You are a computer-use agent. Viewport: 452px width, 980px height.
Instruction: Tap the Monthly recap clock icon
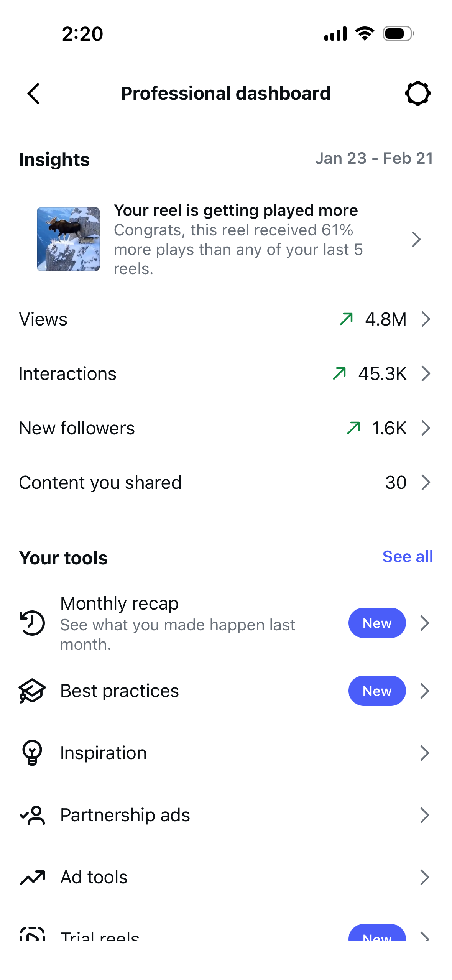(x=32, y=623)
